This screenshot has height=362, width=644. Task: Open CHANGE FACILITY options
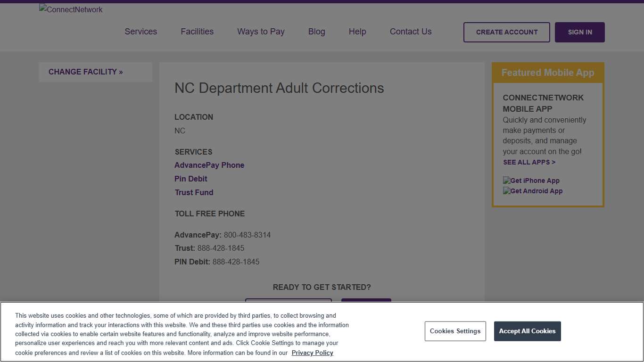85,72
